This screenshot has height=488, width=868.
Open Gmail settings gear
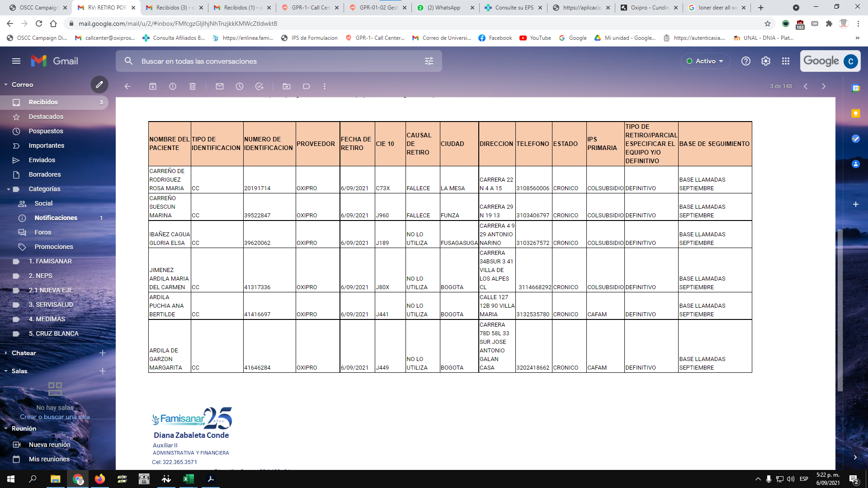[x=766, y=61]
